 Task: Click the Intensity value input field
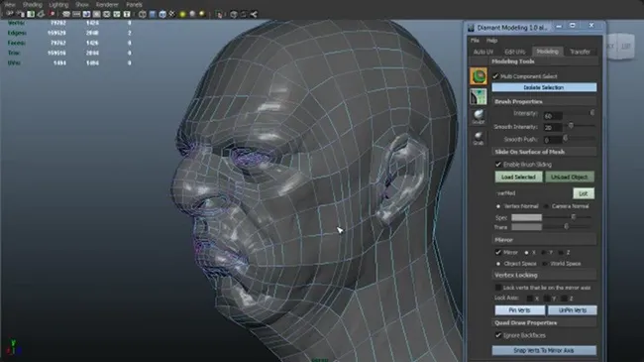click(553, 116)
